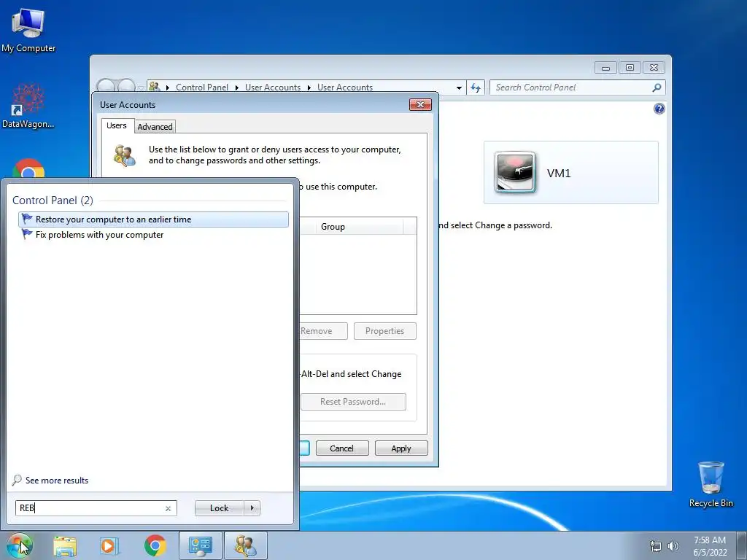
Task: Click the search magnifier in Control Panel
Action: click(657, 87)
